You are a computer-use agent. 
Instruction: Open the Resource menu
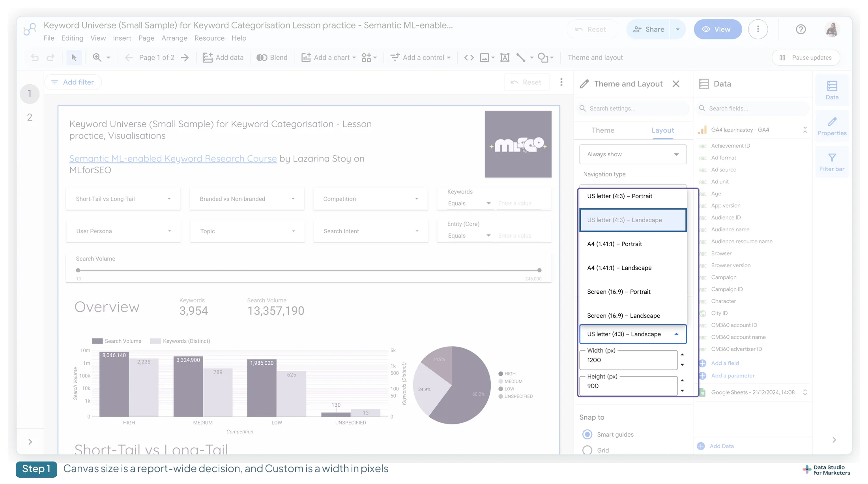click(x=210, y=38)
